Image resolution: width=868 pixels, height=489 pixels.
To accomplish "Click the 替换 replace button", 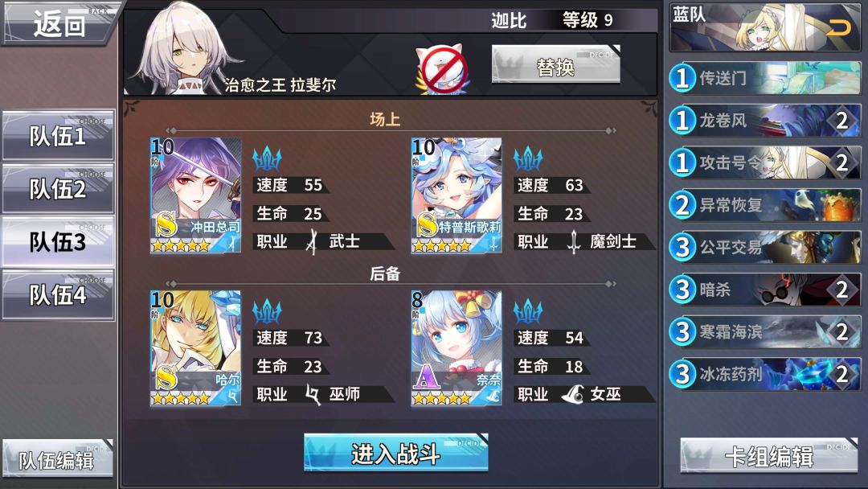I will pos(556,65).
